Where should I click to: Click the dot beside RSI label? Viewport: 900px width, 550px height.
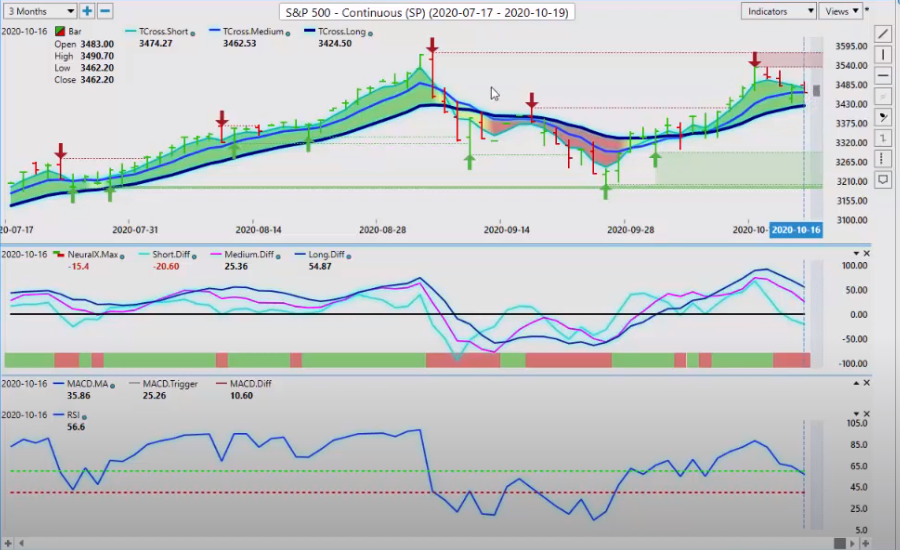(x=84, y=417)
